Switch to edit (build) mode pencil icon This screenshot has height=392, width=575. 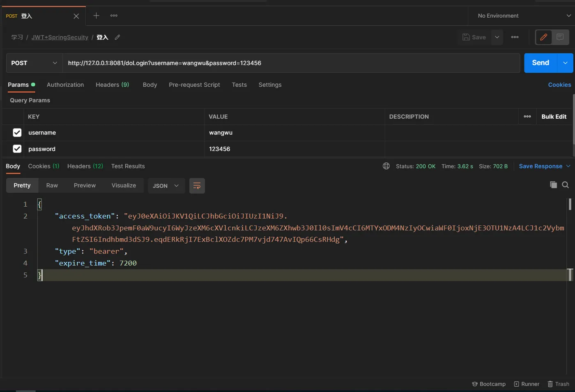(544, 37)
